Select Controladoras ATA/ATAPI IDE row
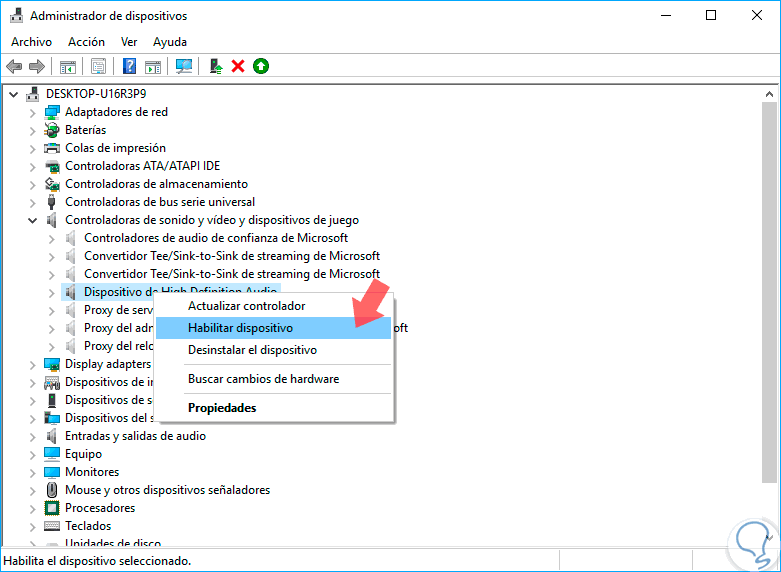Image resolution: width=781 pixels, height=572 pixels. (142, 166)
